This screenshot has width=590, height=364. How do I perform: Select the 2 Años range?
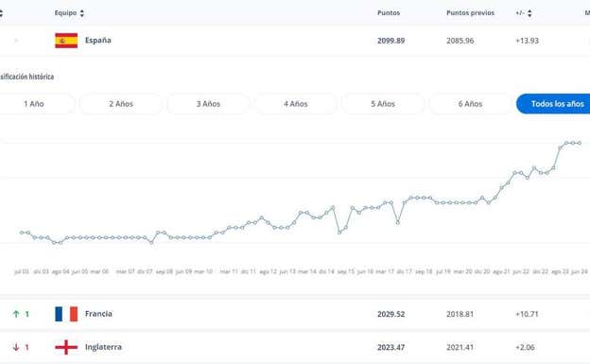(121, 104)
